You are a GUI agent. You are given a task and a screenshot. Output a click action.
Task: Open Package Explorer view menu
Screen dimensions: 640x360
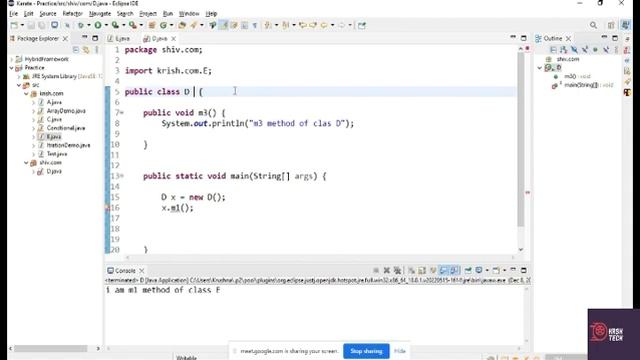pos(97,50)
